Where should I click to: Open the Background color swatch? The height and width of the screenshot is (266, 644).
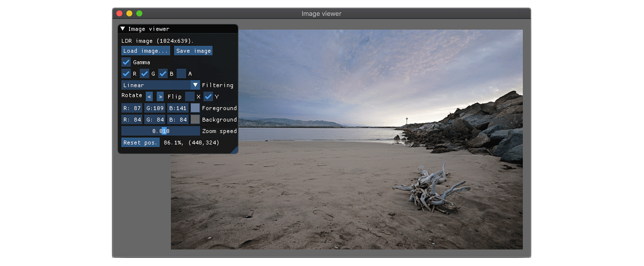[x=195, y=119]
